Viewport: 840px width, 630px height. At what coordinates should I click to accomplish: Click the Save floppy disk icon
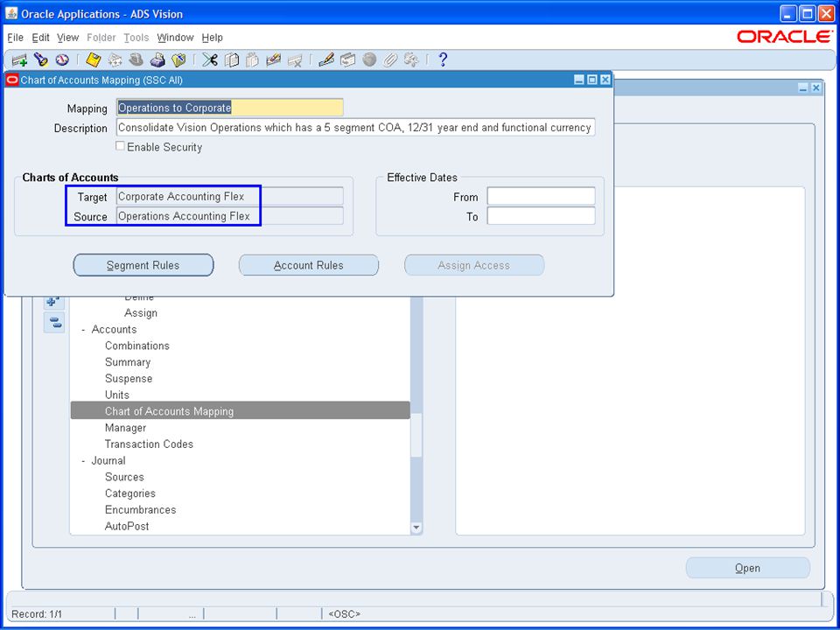pyautogui.click(x=94, y=59)
